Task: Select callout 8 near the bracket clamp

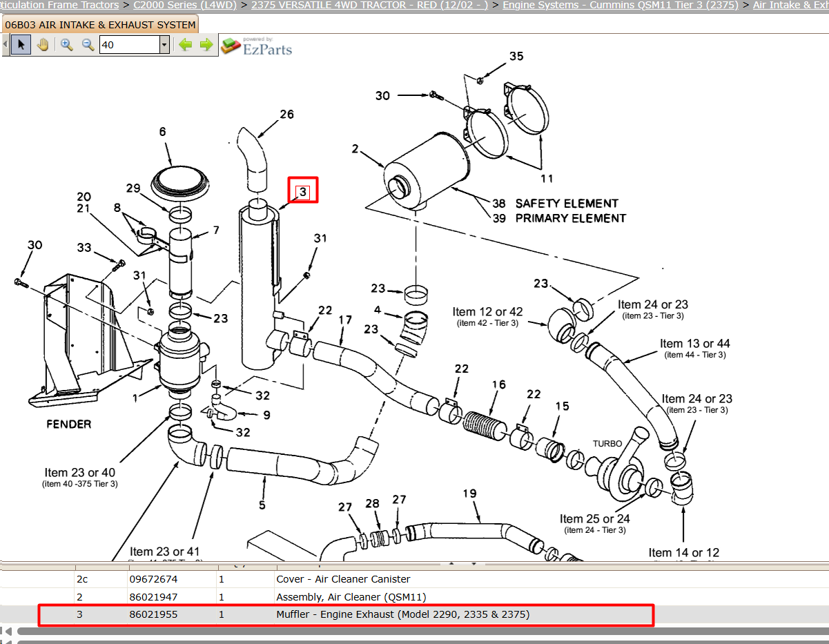Action: click(117, 207)
